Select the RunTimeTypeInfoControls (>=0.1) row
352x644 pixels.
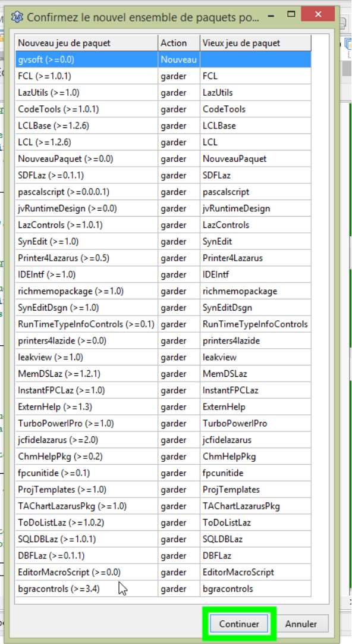pos(164,324)
